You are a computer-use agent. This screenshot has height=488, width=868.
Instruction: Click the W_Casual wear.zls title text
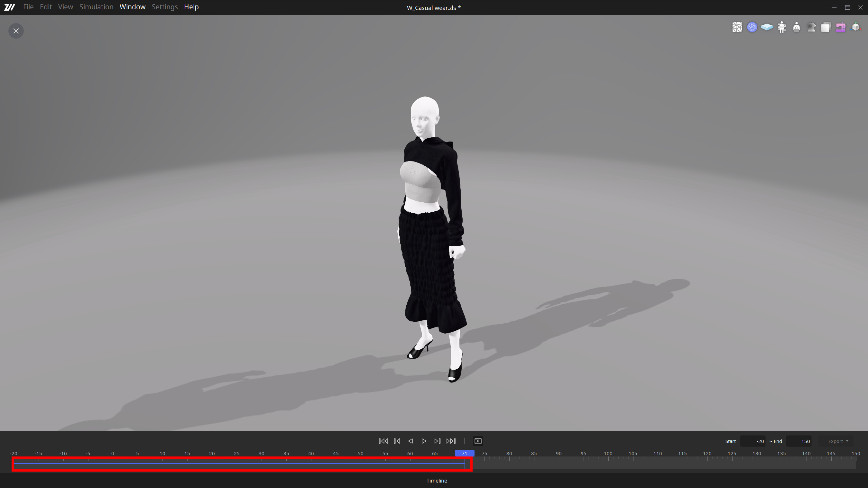pyautogui.click(x=434, y=8)
